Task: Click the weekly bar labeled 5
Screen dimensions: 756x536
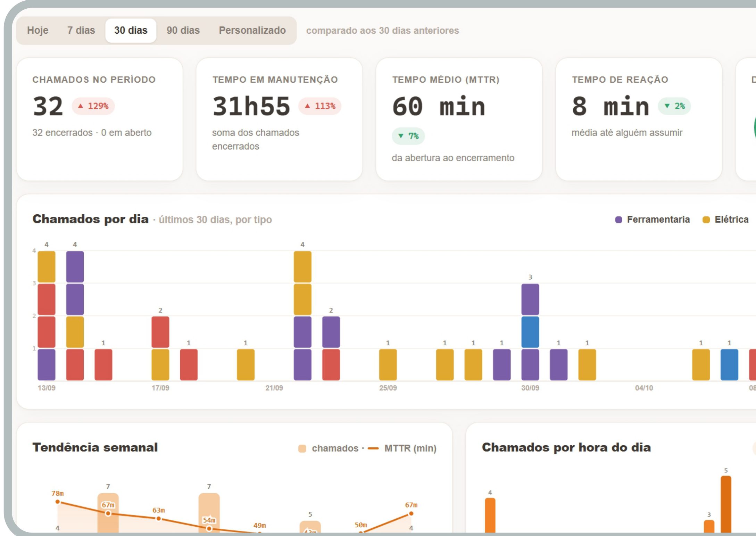Action: pos(310,527)
